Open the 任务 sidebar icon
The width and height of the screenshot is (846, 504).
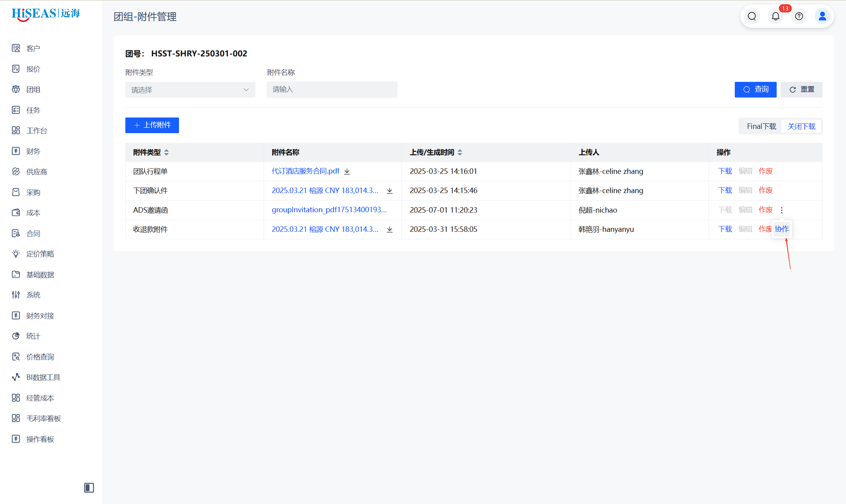16,110
